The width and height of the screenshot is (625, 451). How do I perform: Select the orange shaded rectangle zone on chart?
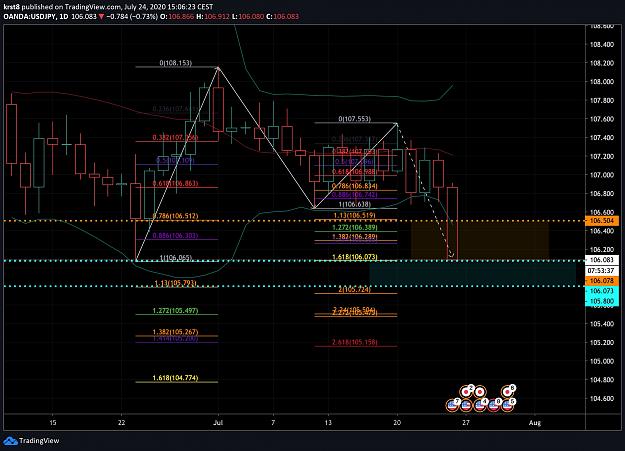point(480,240)
